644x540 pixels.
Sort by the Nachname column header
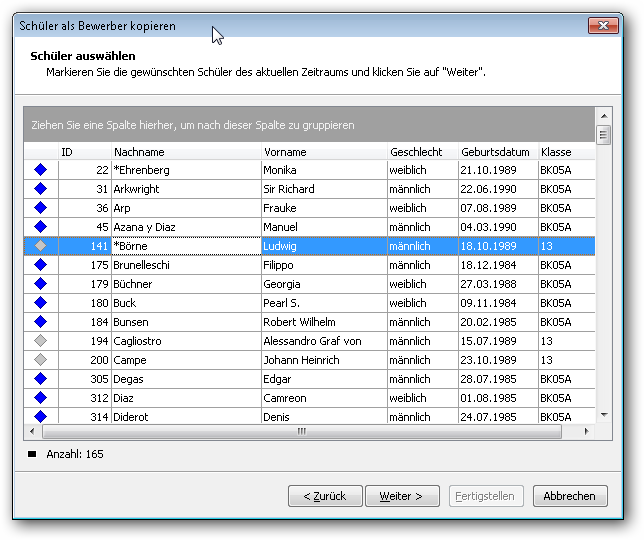(186, 152)
